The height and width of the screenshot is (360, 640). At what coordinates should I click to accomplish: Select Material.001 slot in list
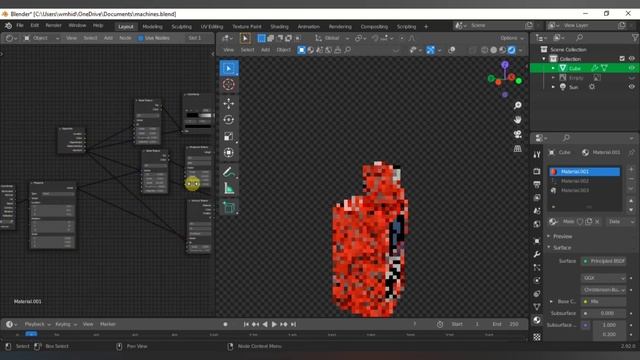pyautogui.click(x=584, y=171)
